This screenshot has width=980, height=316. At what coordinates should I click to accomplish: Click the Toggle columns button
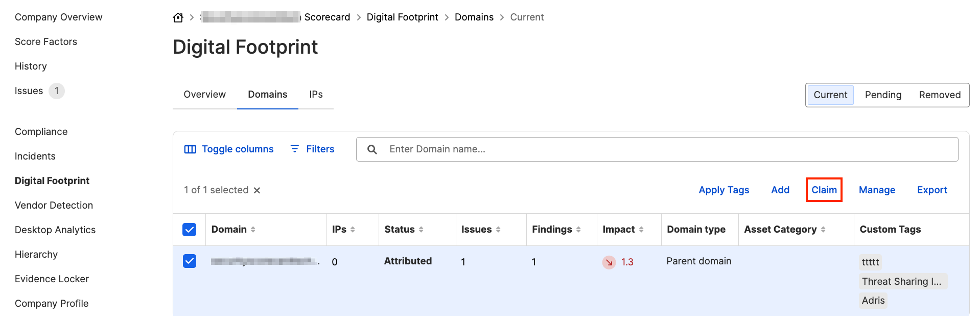[x=229, y=149]
